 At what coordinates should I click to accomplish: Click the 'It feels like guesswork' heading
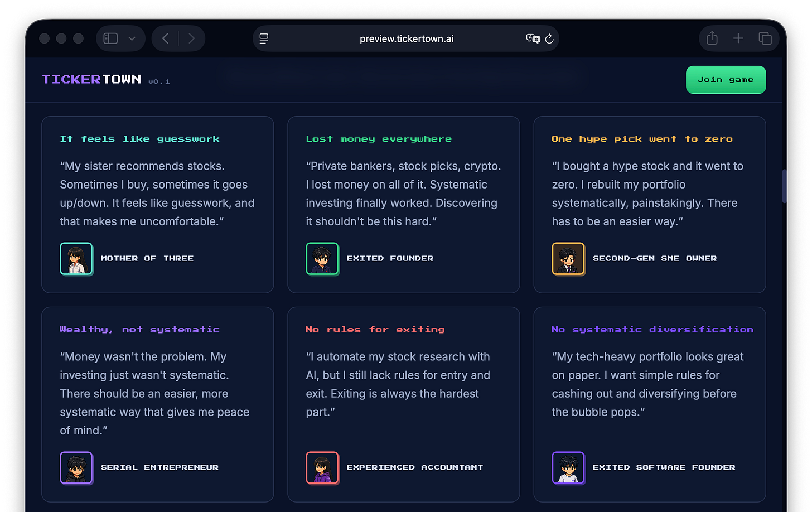tap(140, 139)
